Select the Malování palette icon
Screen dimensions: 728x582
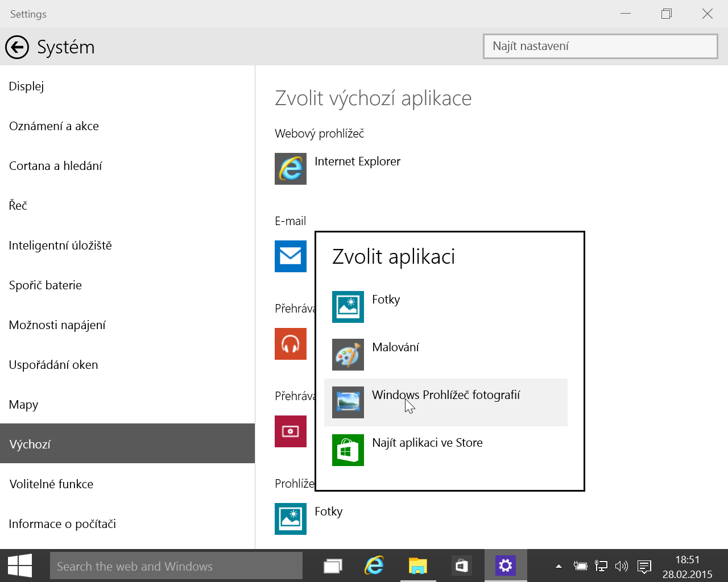[348, 355]
